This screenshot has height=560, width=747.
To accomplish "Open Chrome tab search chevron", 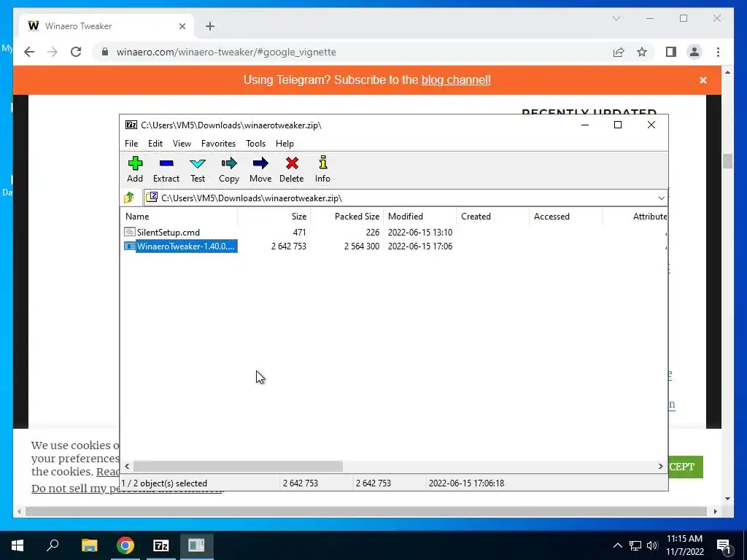I will tap(616, 18).
